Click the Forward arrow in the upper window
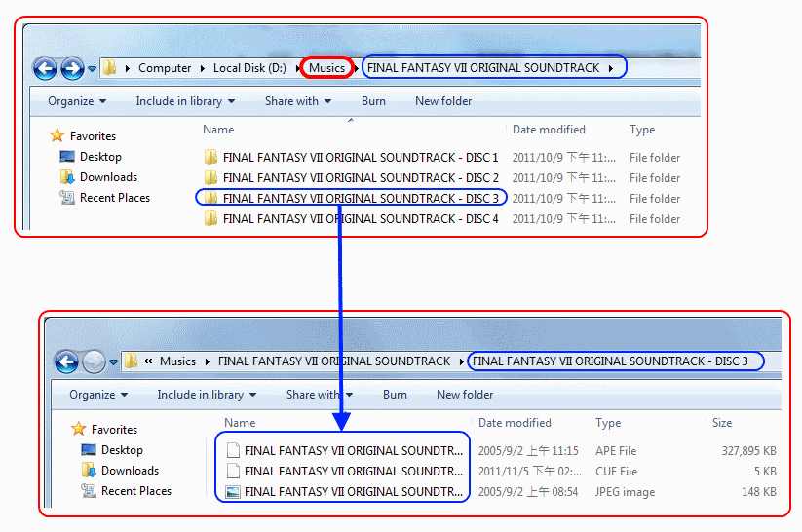Image resolution: width=802 pixels, height=532 pixels. (x=72, y=68)
